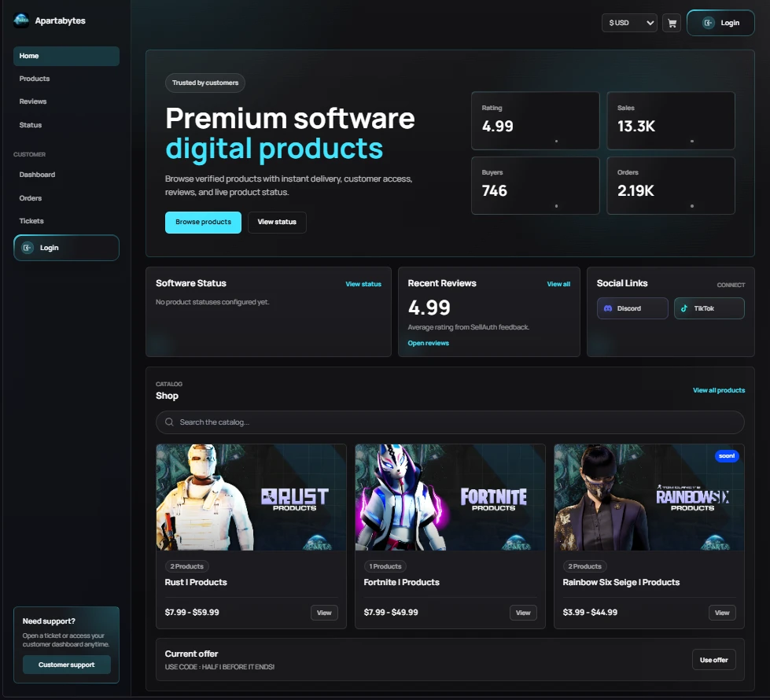Click the 1 Products tag on Fortnite card
The height and width of the screenshot is (700, 770).
tap(385, 566)
